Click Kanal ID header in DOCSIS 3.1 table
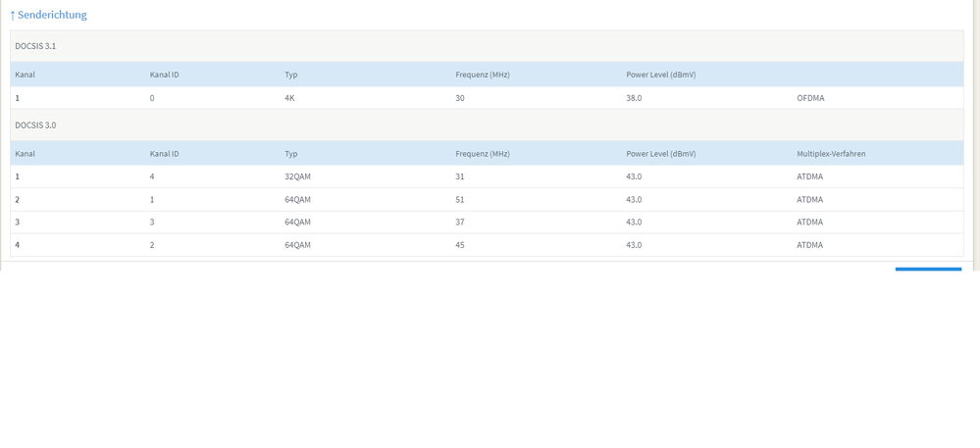 point(164,75)
